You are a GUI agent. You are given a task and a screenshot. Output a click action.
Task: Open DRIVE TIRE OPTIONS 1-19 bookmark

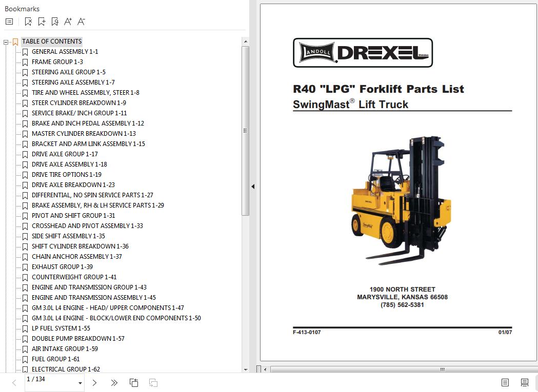[x=67, y=175]
